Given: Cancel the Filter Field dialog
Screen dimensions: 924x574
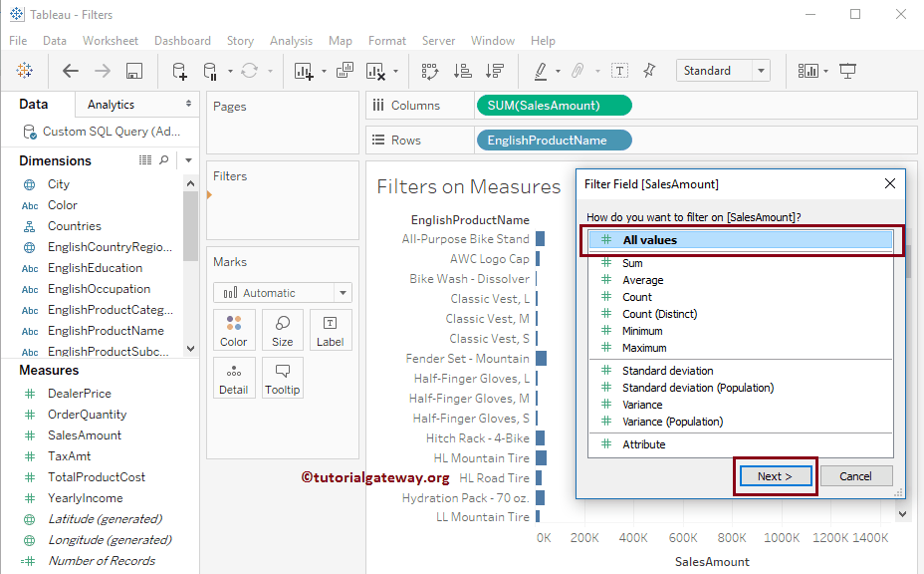Looking at the screenshot, I should point(855,476).
